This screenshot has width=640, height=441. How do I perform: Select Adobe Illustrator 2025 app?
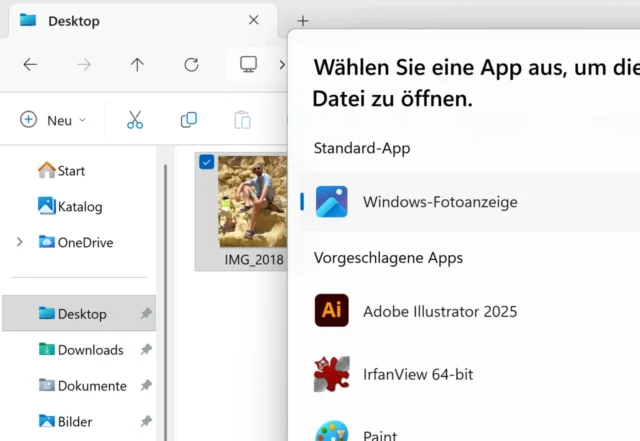[440, 311]
